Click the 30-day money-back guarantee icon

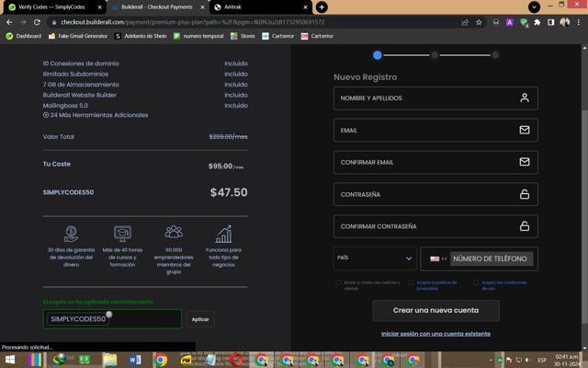pos(71,234)
